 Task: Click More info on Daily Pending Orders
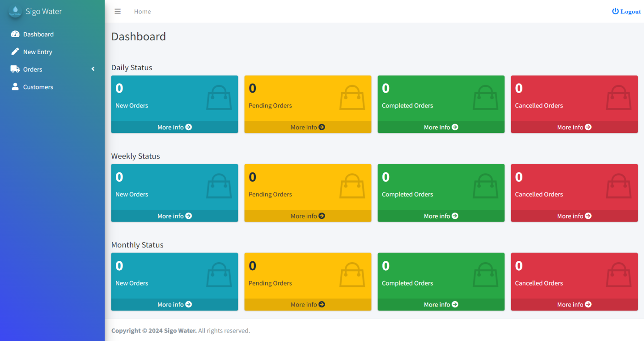(307, 127)
